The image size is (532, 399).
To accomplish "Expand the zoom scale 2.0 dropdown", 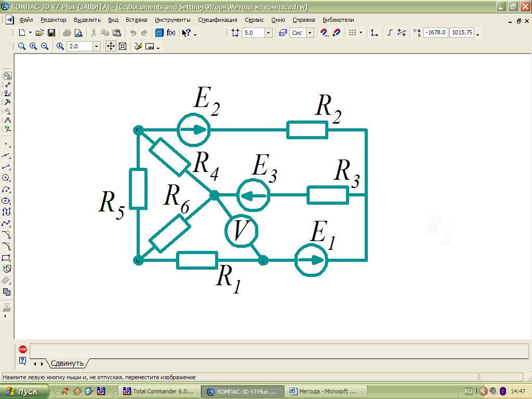I will [96, 46].
